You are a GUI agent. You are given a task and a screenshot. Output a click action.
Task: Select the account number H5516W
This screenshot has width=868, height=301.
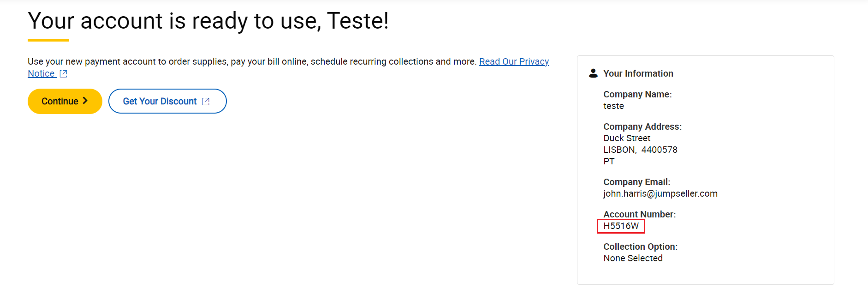pos(621,226)
